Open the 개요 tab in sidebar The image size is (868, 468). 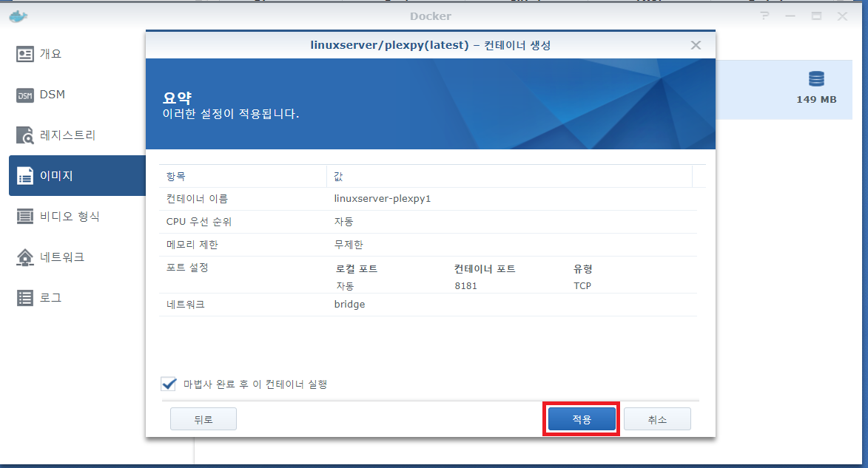pyautogui.click(x=78, y=54)
